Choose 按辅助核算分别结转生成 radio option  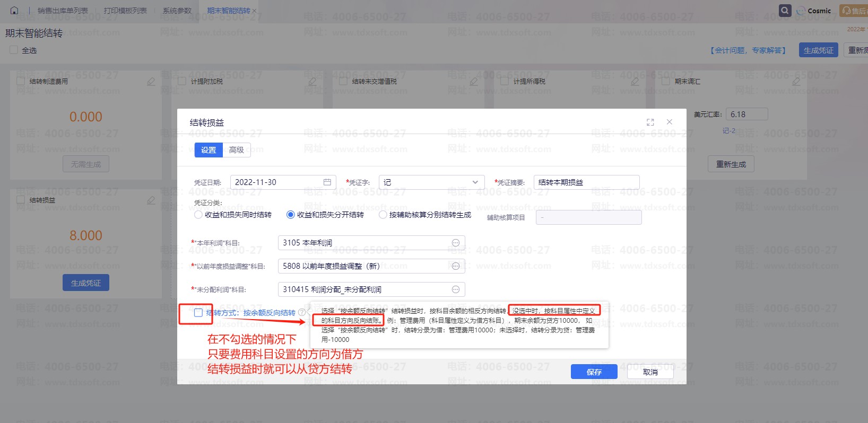[x=383, y=215]
